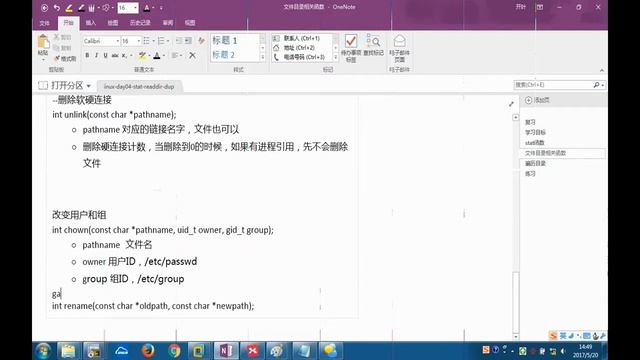Open the font color arrow in quick access toolbar
The height and width of the screenshot is (360, 640).
tap(153, 8)
